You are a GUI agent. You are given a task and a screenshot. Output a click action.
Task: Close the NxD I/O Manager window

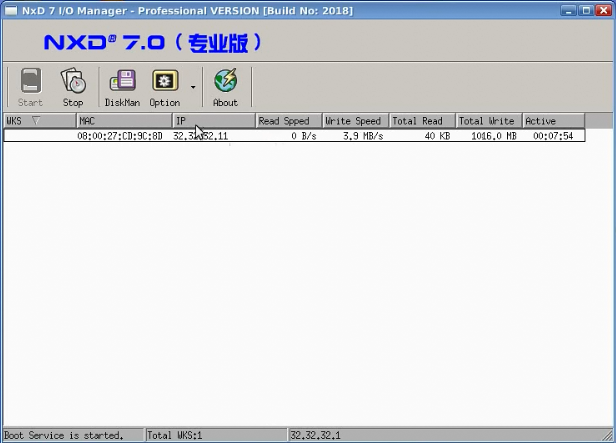coord(604,11)
